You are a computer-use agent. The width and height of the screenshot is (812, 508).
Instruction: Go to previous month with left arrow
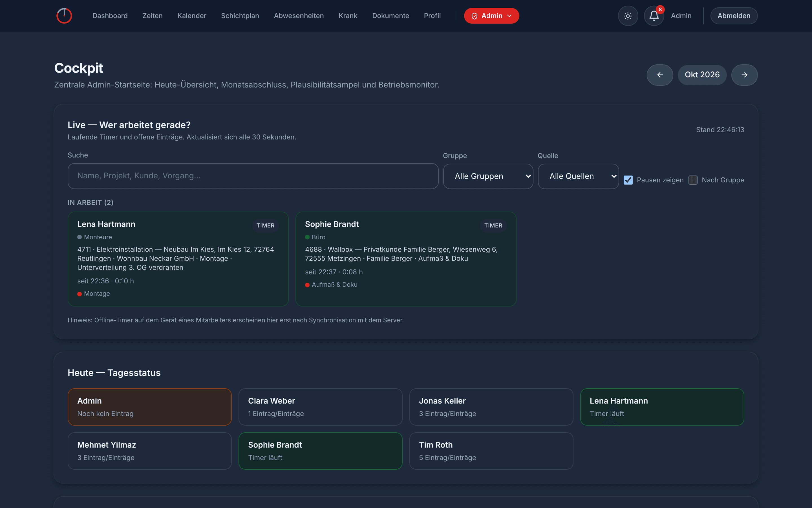tap(660, 75)
